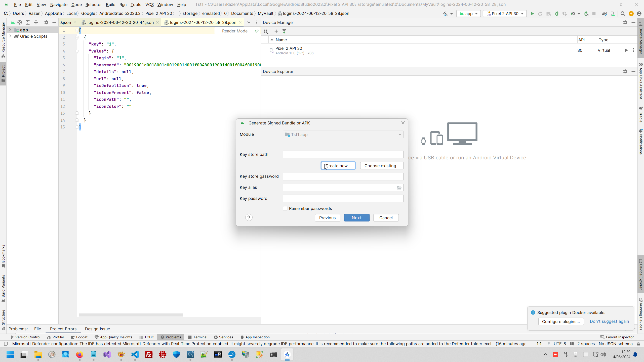Click the Debug app bug icon
The height and width of the screenshot is (362, 644).
point(556,14)
